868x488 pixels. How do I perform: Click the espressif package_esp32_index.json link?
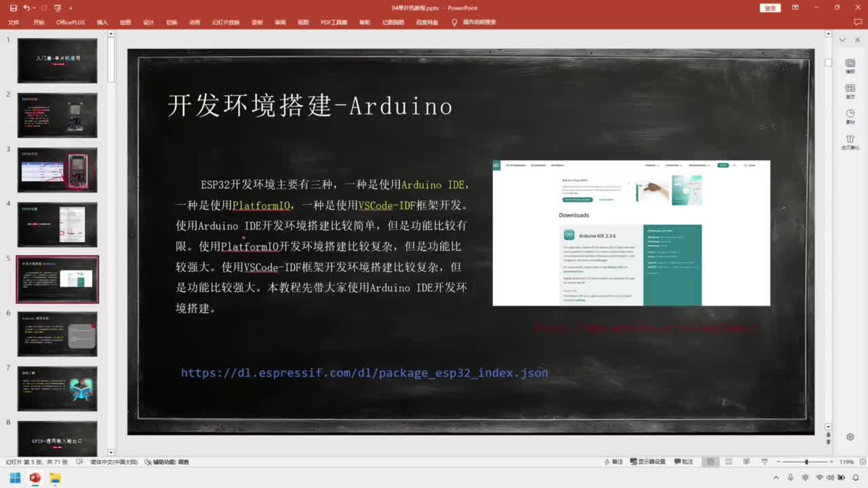click(x=364, y=373)
